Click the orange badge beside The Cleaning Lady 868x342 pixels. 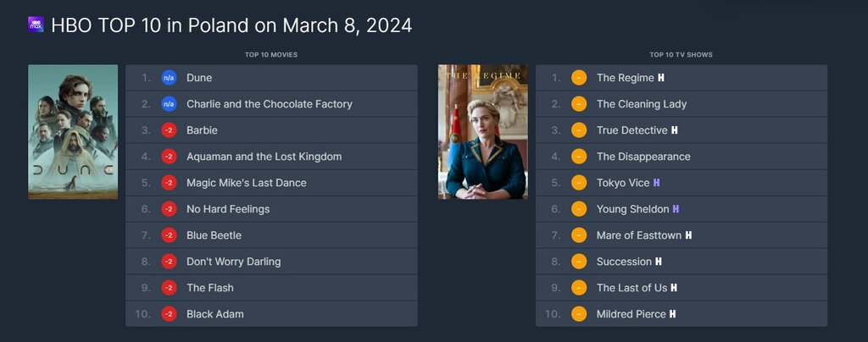click(579, 104)
